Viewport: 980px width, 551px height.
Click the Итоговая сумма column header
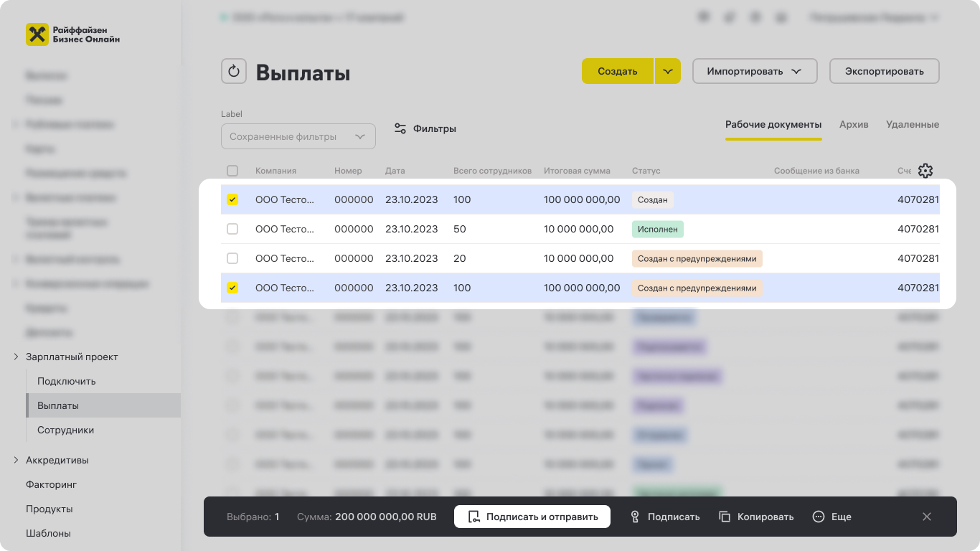click(x=577, y=171)
